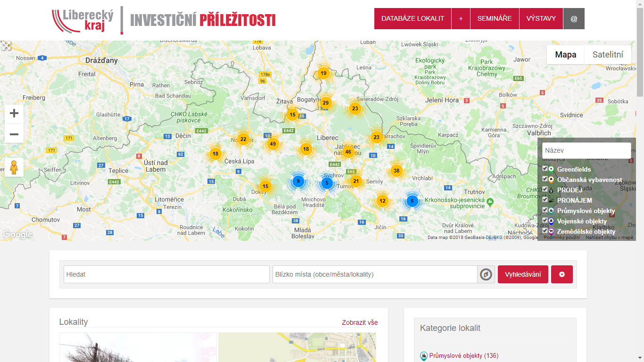Click the Kategorie lokalit heading
This screenshot has height=362, width=644.
point(450,328)
